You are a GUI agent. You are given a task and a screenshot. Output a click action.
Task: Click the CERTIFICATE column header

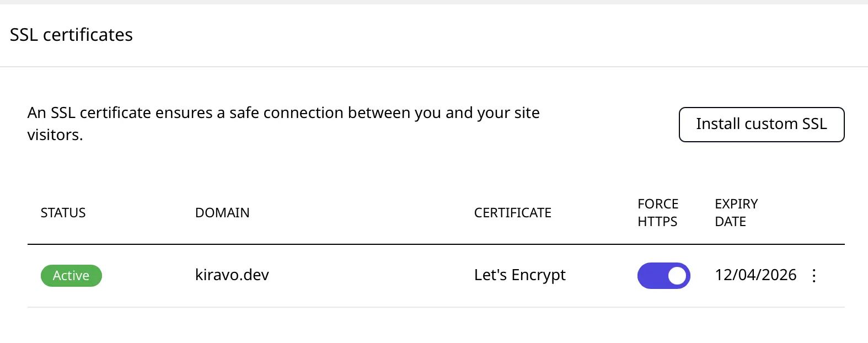click(512, 213)
